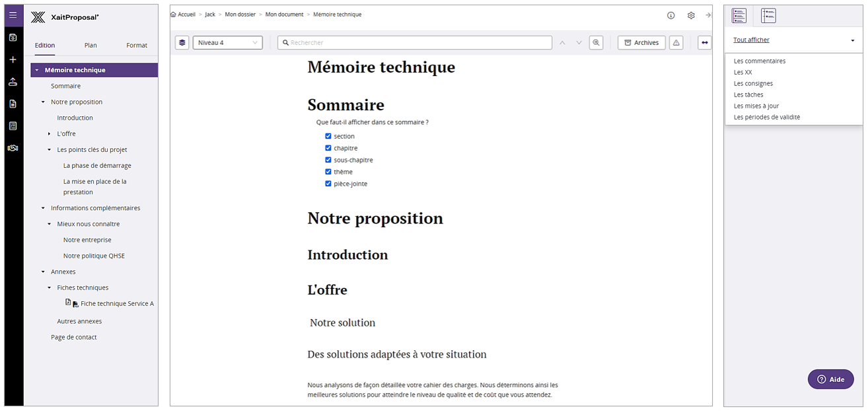This screenshot has width=868, height=411.
Task: Click the plus icon in sidebar
Action: [x=13, y=59]
